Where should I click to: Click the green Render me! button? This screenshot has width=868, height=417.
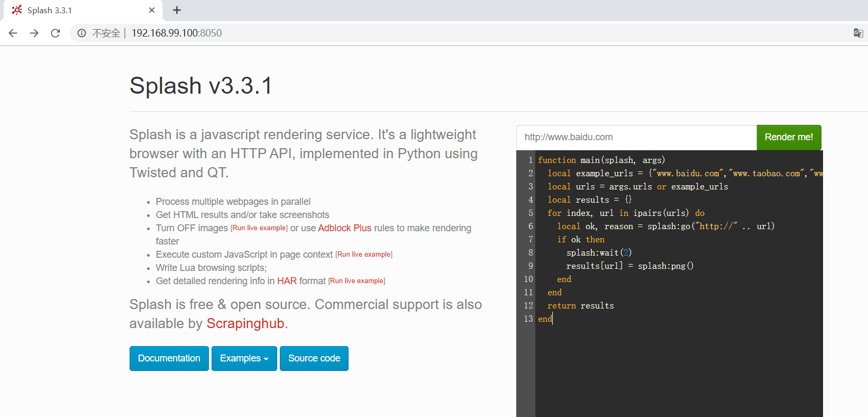789,137
